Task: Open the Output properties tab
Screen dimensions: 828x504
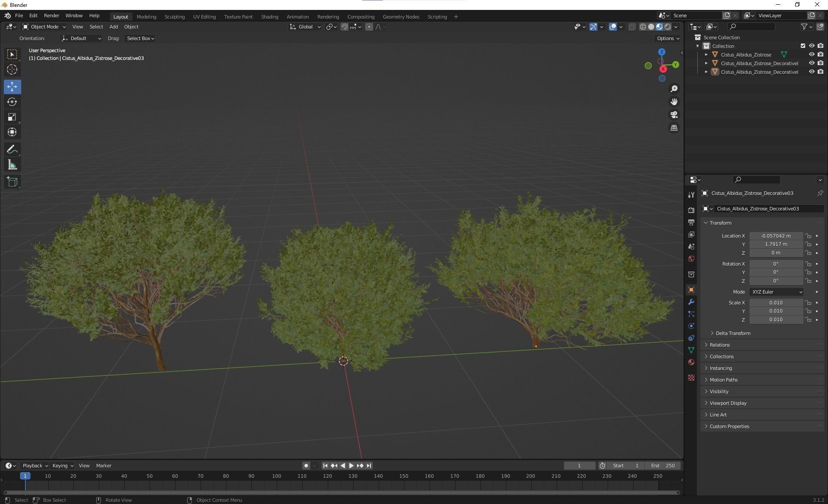Action: coord(691,222)
